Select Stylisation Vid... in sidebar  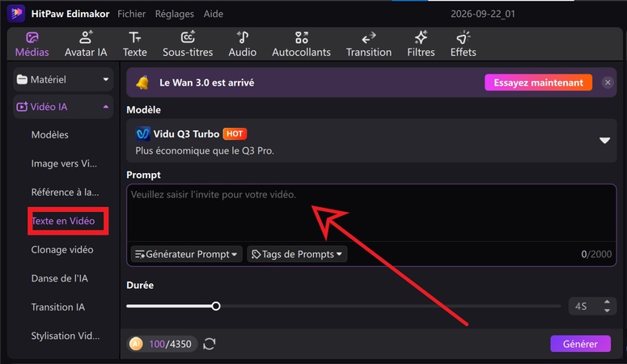[66, 336]
